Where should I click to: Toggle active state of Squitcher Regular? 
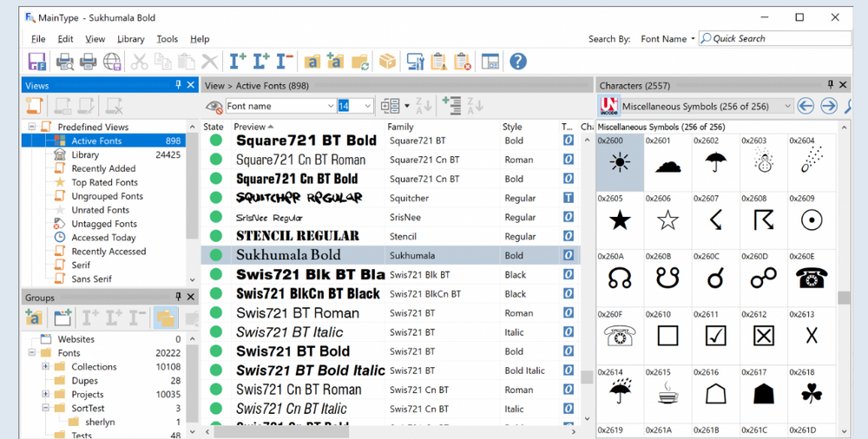pos(216,198)
